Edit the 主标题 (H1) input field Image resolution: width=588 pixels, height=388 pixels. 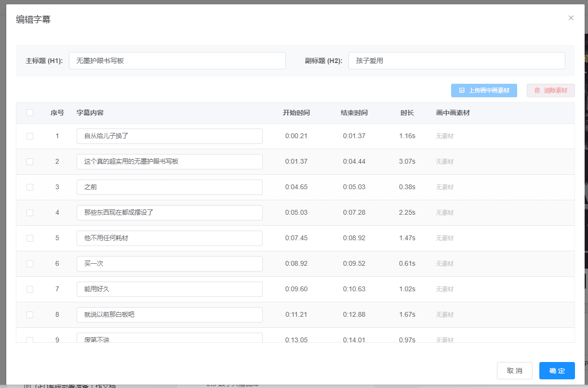click(177, 61)
